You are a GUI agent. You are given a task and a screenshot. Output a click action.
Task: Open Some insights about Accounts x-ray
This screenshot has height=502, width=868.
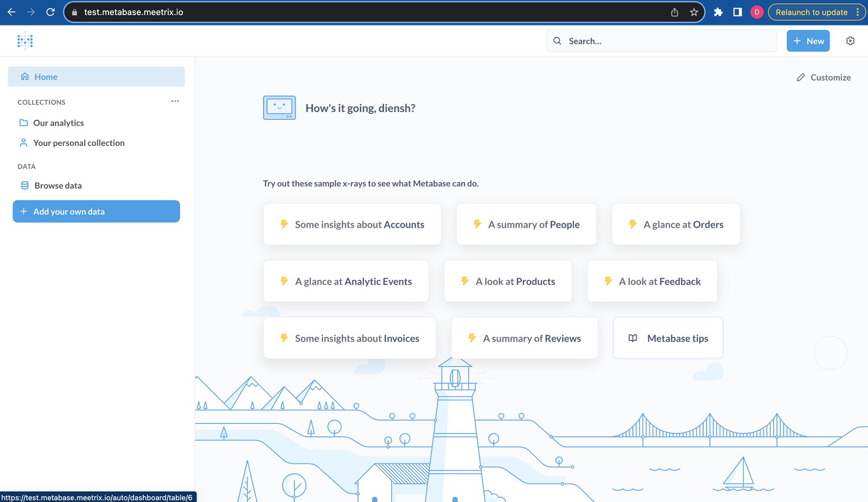(x=352, y=224)
